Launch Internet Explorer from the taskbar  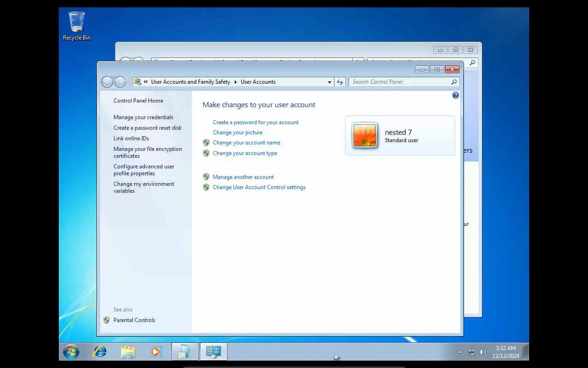pos(100,352)
